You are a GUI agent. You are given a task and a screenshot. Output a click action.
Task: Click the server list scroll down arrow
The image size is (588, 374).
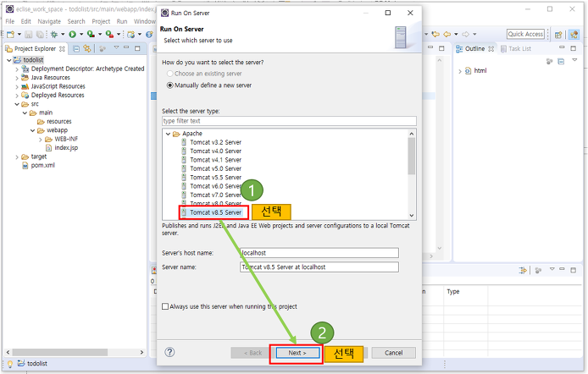tap(412, 215)
